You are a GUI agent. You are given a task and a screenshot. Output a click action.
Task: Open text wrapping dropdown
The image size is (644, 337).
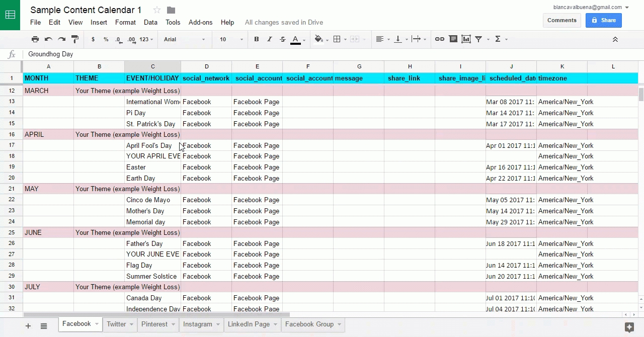click(419, 39)
